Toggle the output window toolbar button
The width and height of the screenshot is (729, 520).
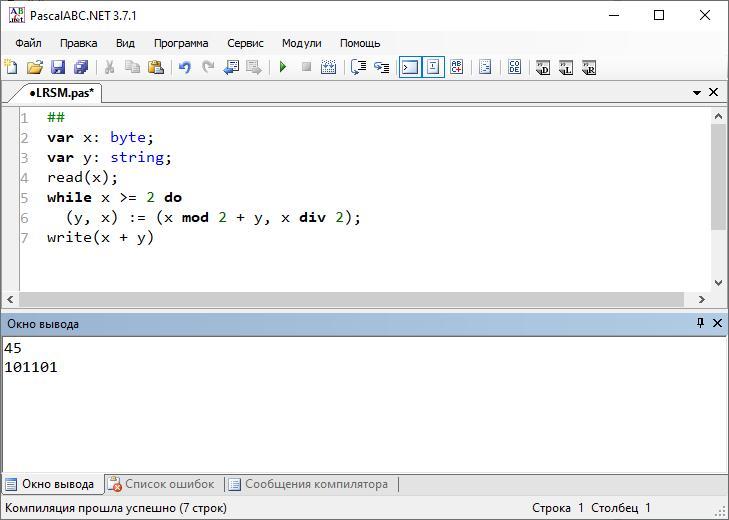click(x=409, y=68)
